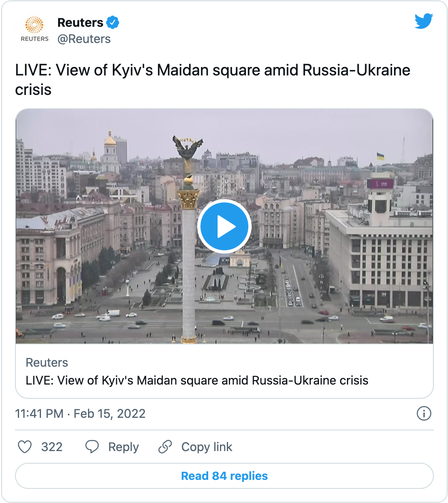Visit the @Reuters handle link
The width and height of the screenshot is (448, 503).
pyautogui.click(x=84, y=39)
